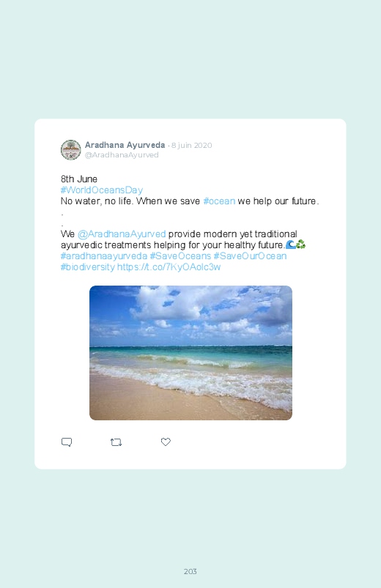
Task: Follow the t.co/7KyOAolc3w link
Action: pyautogui.click(x=169, y=267)
